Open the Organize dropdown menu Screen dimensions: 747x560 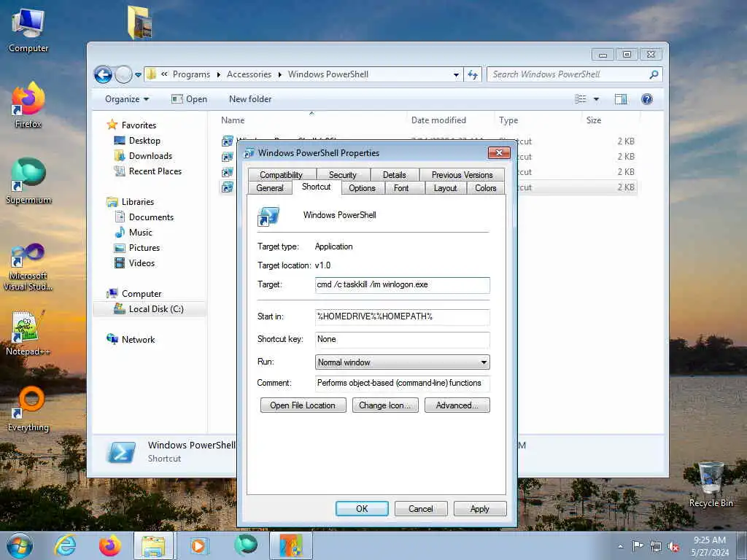(x=127, y=99)
